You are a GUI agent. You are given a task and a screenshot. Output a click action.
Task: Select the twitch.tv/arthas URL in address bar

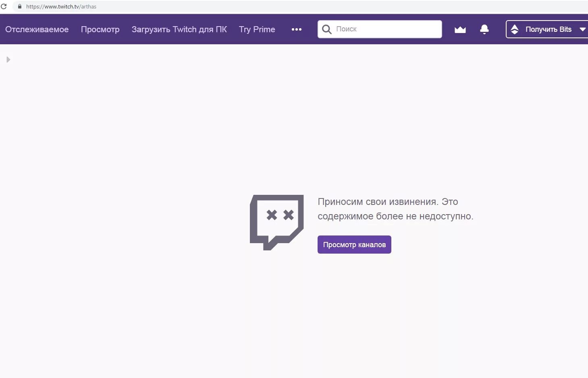61,6
